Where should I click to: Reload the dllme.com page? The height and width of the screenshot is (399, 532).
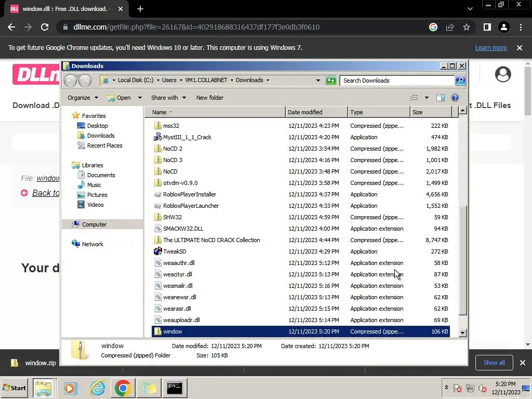click(x=45, y=27)
